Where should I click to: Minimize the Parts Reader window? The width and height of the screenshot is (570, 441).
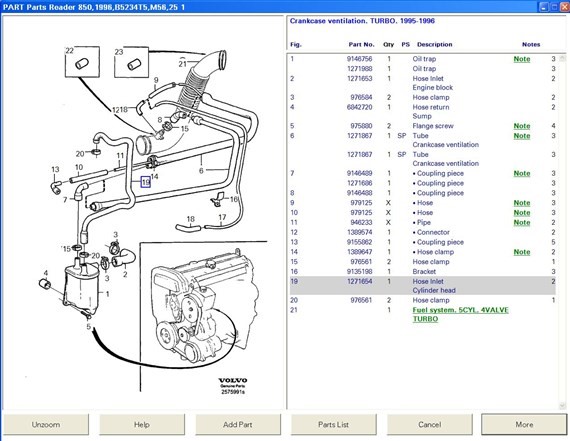point(544,7)
